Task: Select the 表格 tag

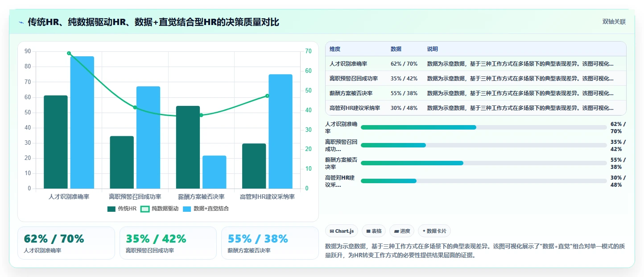Action: pos(374,231)
